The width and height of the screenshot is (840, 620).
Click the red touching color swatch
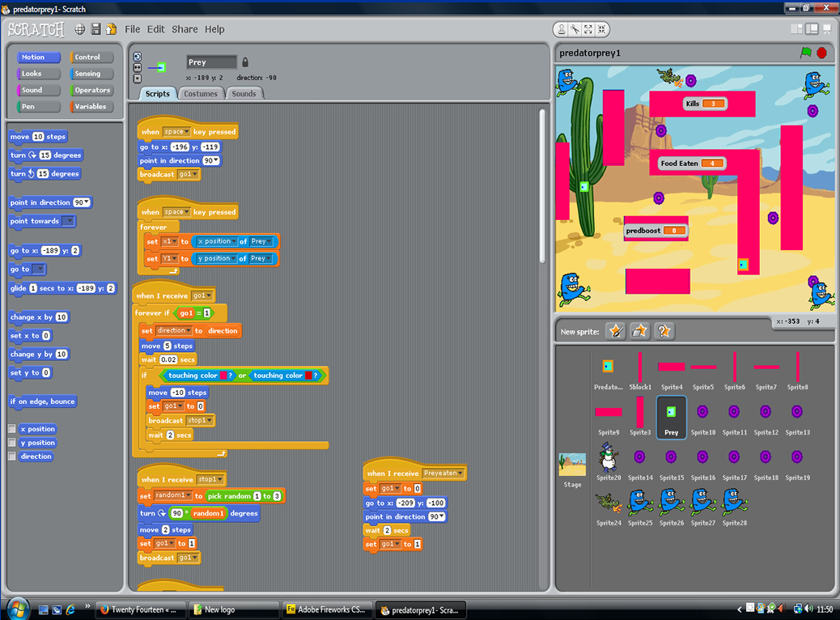click(308, 376)
